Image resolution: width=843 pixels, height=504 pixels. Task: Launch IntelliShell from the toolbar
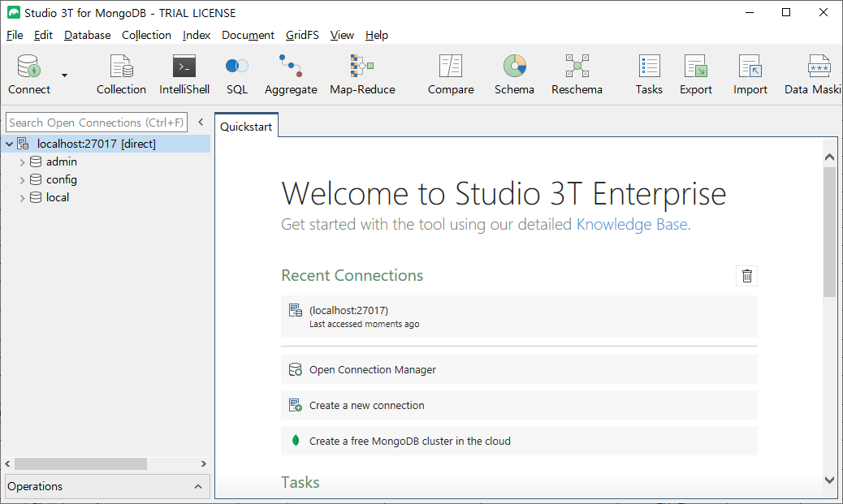pyautogui.click(x=184, y=75)
